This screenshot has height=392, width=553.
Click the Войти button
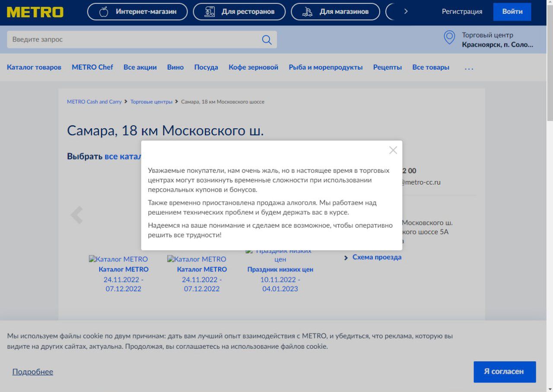(x=512, y=12)
